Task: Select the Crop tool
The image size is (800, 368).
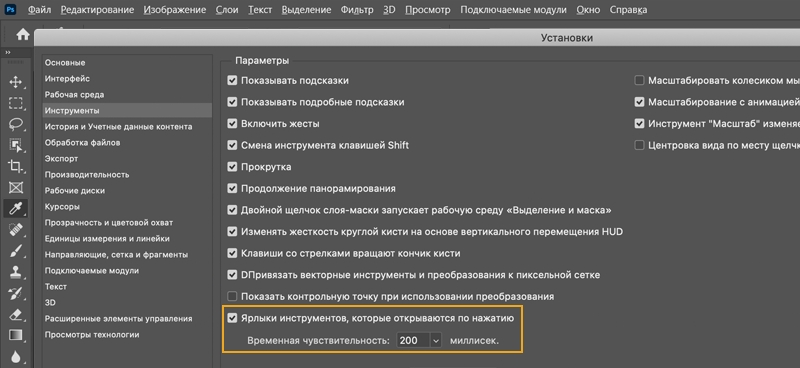Action: [16, 166]
